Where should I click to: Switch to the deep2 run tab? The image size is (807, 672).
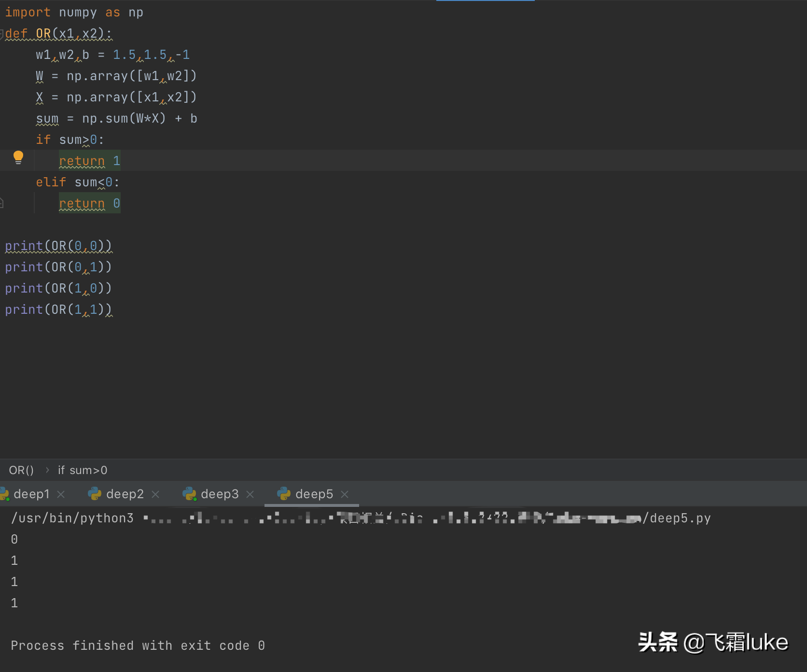[x=125, y=494]
